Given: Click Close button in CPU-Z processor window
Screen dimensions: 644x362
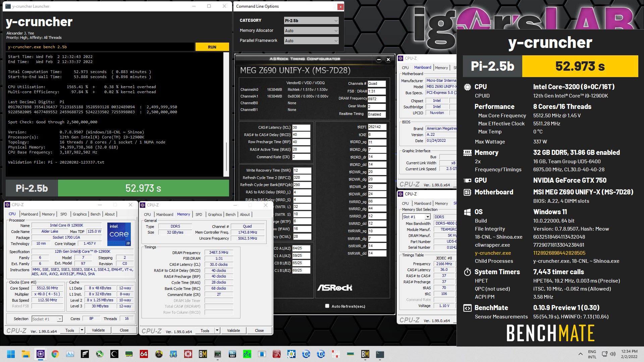Looking at the screenshot, I should click(x=124, y=330).
